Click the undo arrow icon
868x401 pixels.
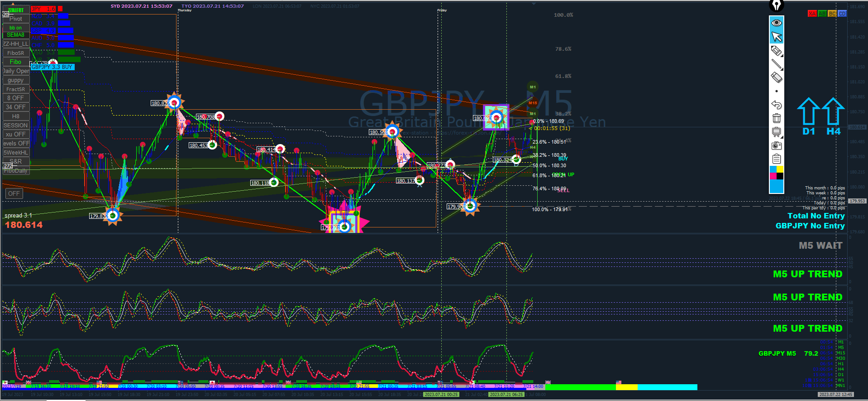pos(777,105)
